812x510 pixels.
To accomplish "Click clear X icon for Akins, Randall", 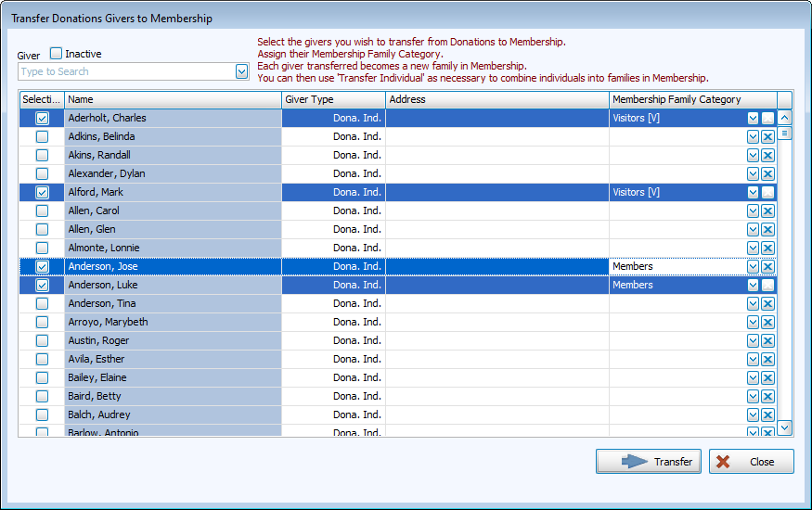I will coord(767,155).
